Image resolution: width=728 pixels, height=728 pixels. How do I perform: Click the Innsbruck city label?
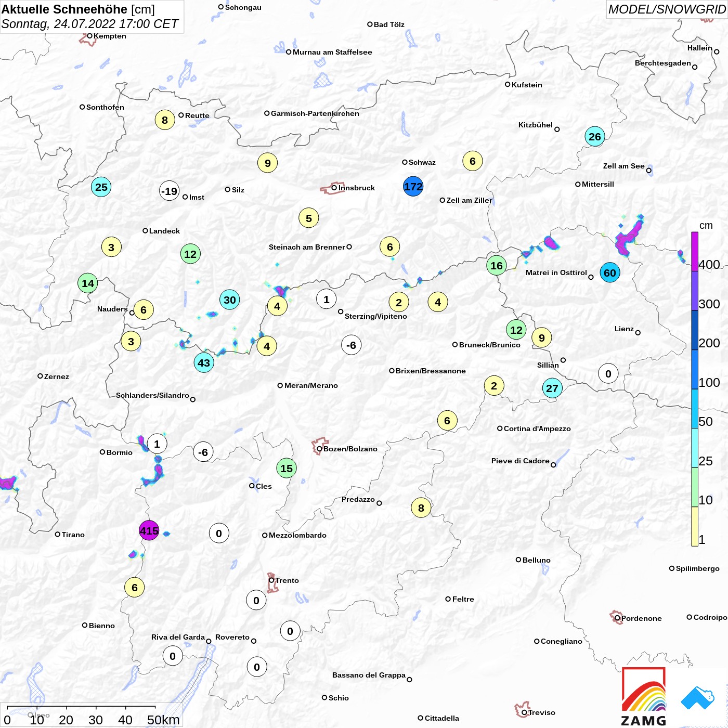(356, 188)
